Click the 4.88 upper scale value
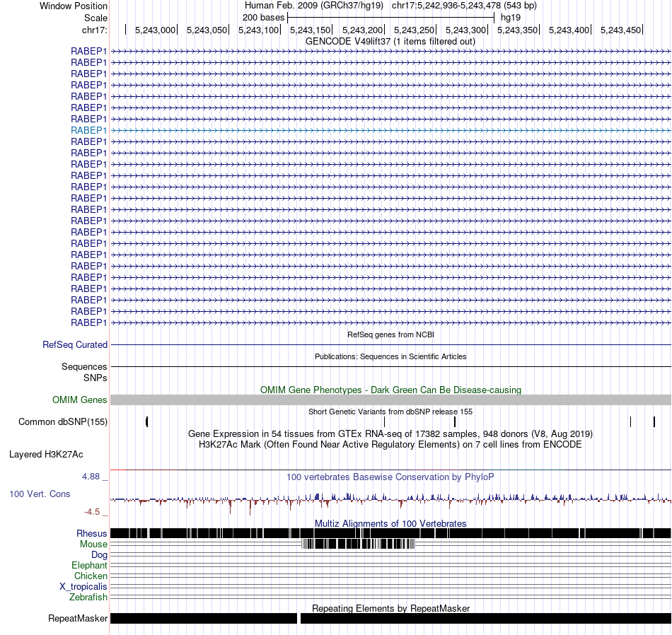Image resolution: width=672 pixels, height=635 pixels. coord(91,477)
